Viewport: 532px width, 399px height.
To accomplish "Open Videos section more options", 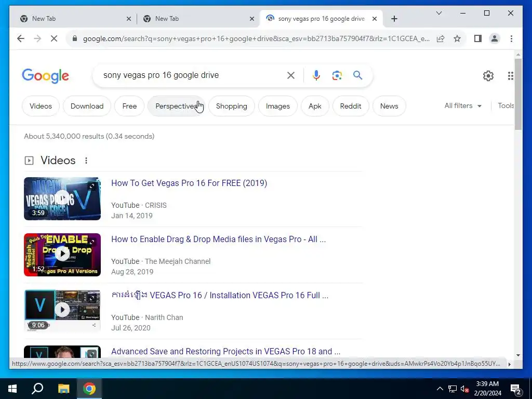I will click(x=86, y=161).
